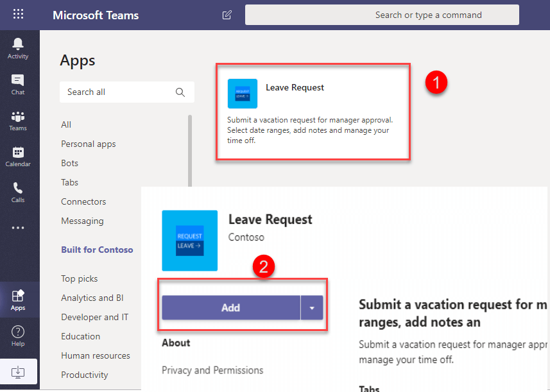Image resolution: width=550 pixels, height=392 pixels.
Task: Expand the Add button dropdown arrow
Action: pyautogui.click(x=312, y=308)
